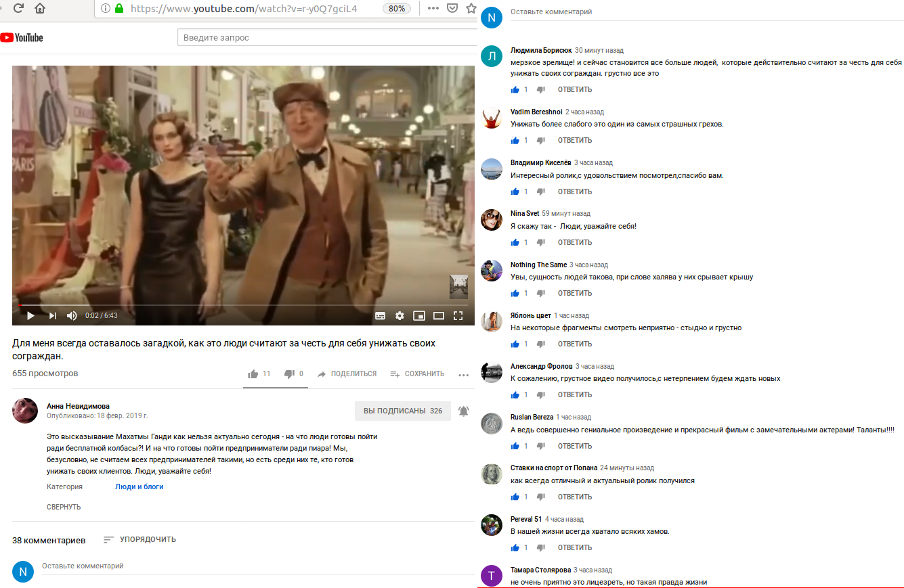Skip to next video with the player icon
Viewport: 904px width, 588px height.
tap(51, 315)
